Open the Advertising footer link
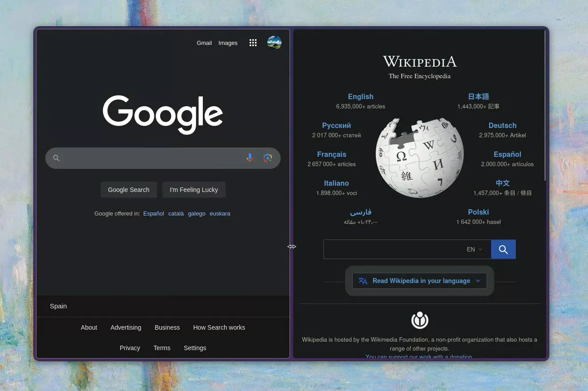588x391 pixels. [x=126, y=327]
